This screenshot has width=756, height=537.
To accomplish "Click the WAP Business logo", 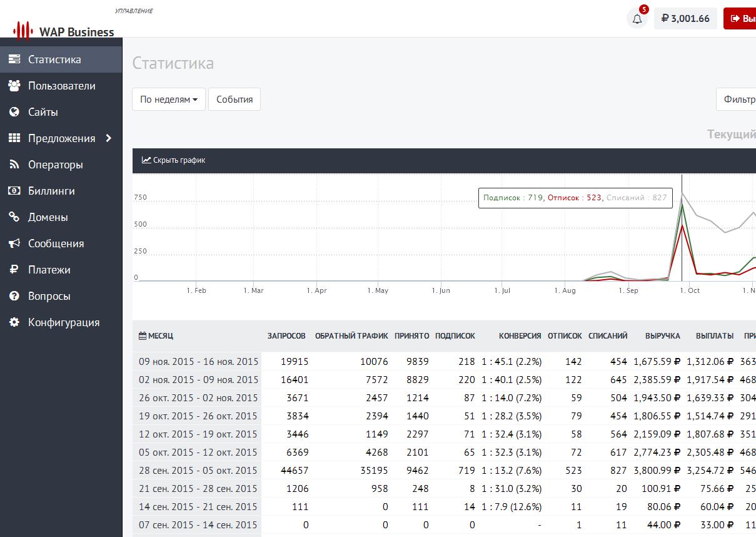I will point(64,31).
